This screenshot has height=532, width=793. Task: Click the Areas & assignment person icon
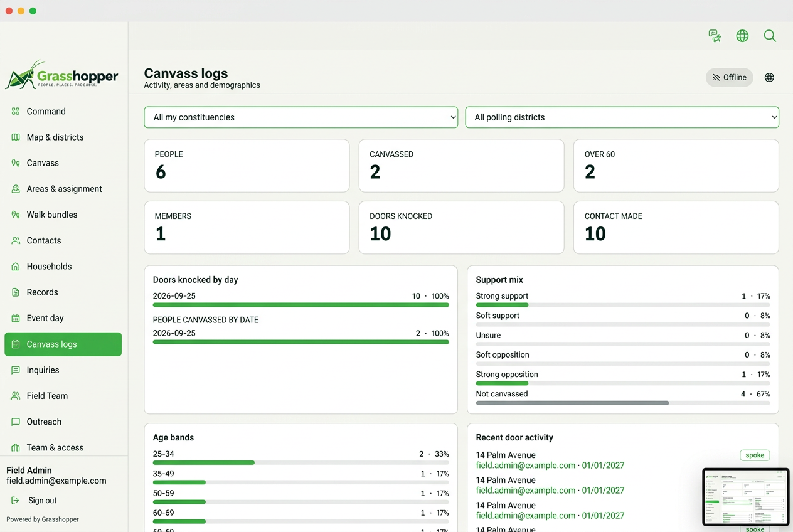(16, 188)
